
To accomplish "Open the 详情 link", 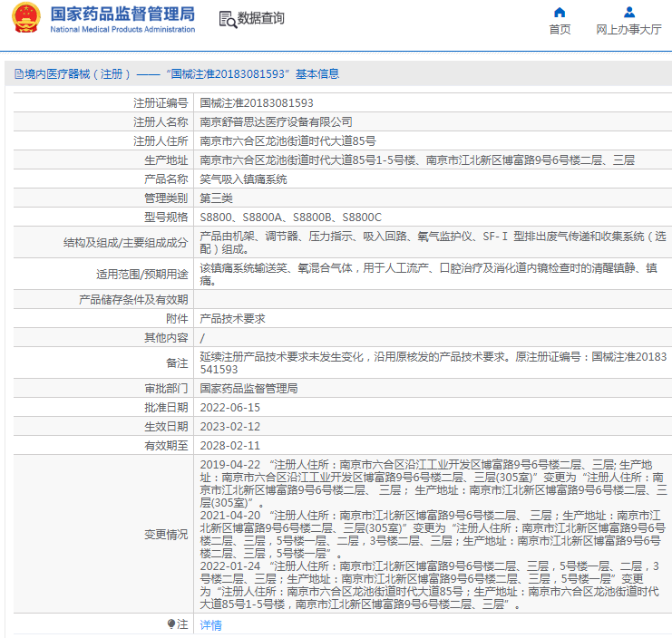I will (211, 625).
